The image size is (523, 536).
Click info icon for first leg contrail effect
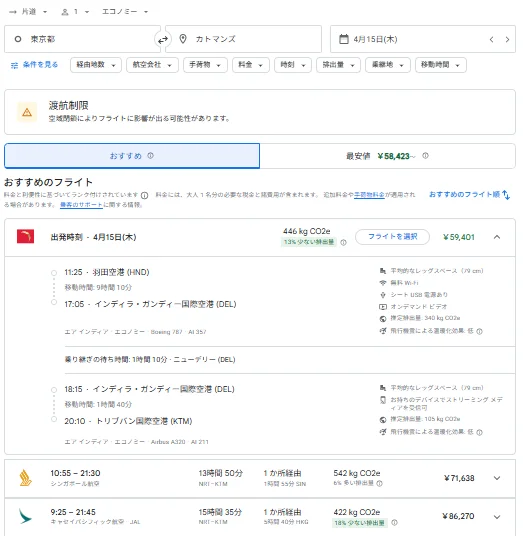point(480,331)
